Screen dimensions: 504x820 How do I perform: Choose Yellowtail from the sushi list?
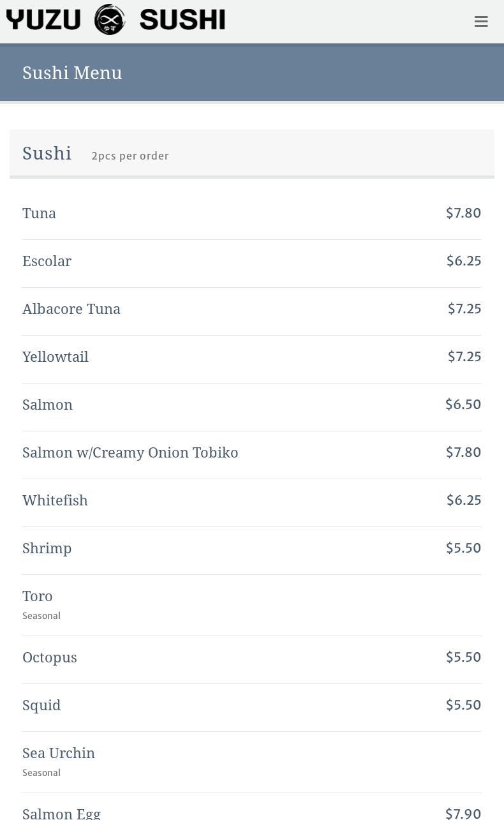click(56, 357)
